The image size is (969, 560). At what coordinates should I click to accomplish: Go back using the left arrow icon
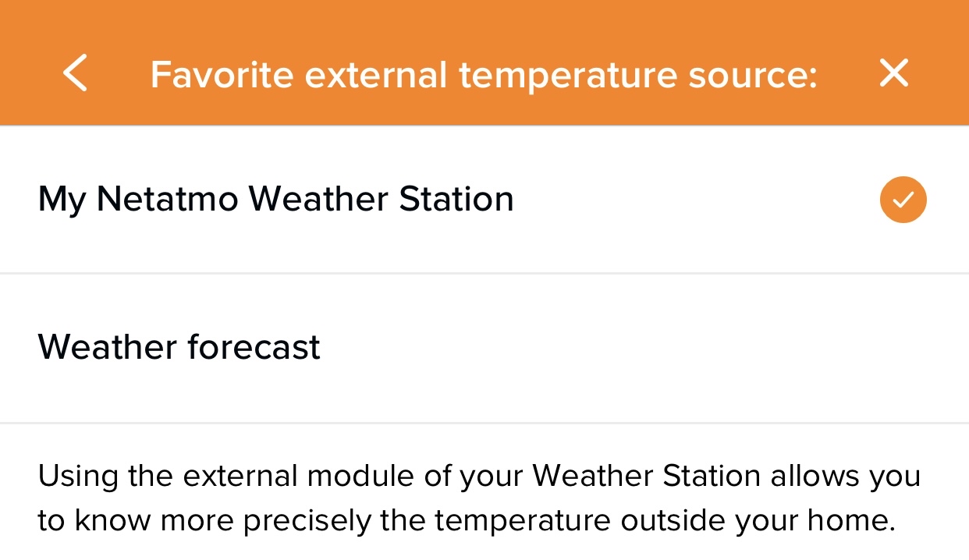(x=75, y=74)
